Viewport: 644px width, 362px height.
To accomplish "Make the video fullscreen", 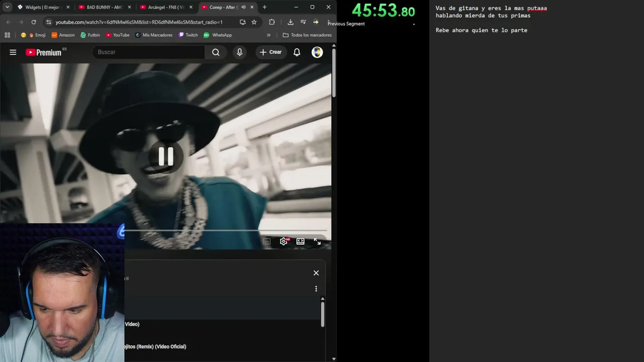I will tap(317, 241).
